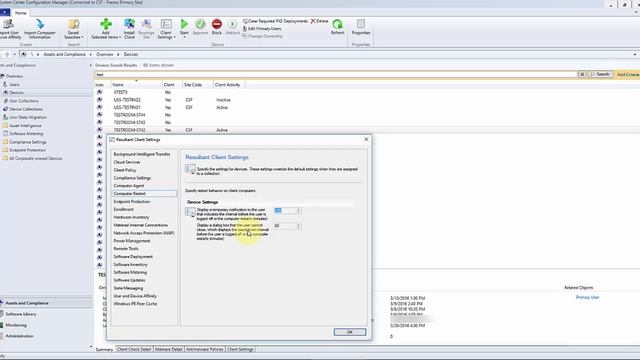
Task: Click the Search button
Action: point(600,74)
